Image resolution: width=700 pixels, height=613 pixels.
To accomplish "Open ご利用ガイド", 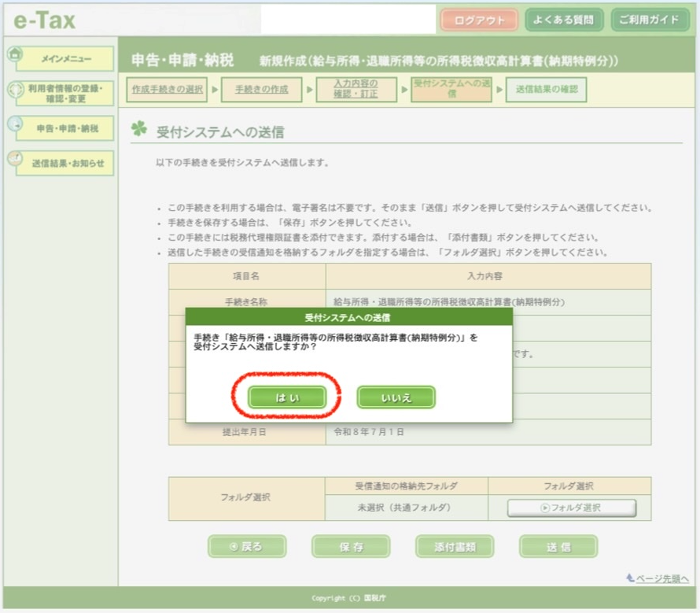I will (649, 20).
